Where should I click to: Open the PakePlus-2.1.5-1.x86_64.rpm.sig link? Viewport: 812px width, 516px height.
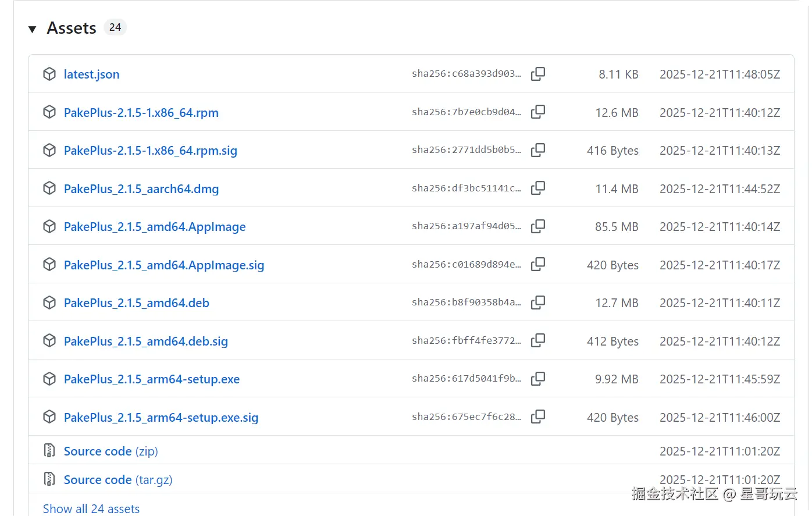coord(151,151)
